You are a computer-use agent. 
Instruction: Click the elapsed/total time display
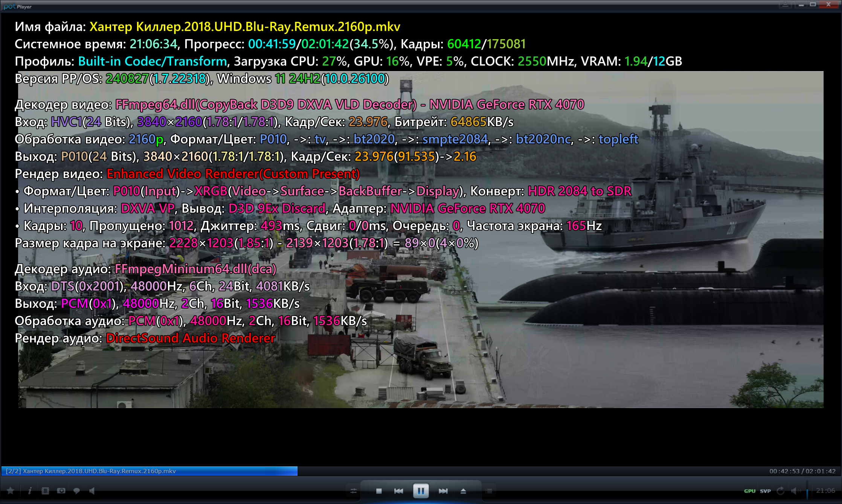tap(802, 471)
